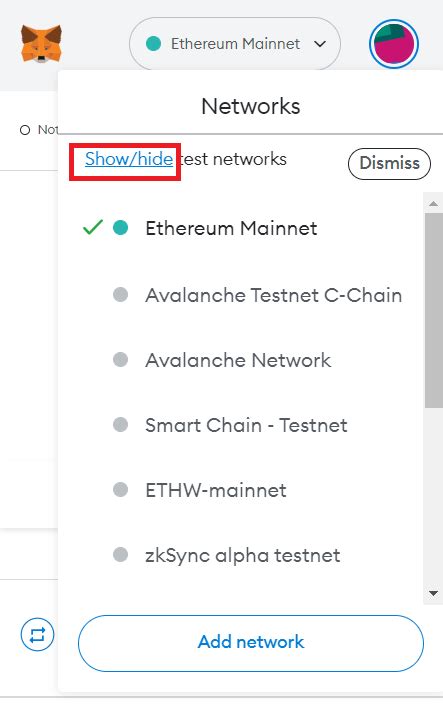The image size is (443, 707).
Task: Click gray dot beside zkSync alpha testnet
Action: pyautogui.click(x=120, y=555)
